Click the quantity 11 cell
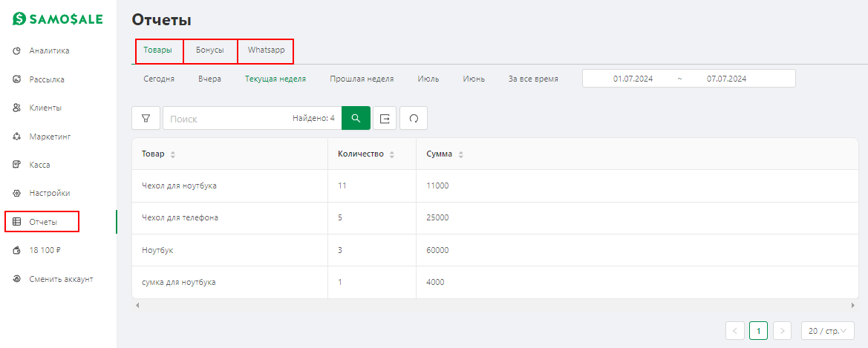 click(x=372, y=186)
